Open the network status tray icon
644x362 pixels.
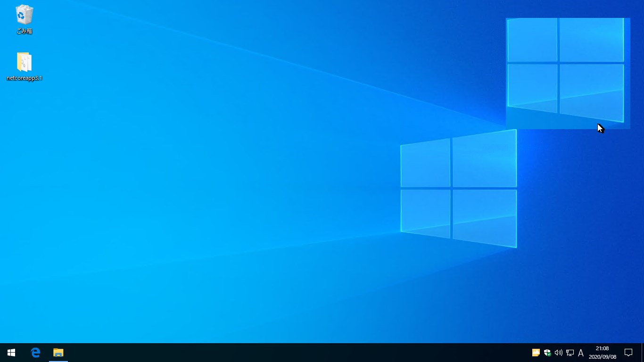tap(570, 353)
